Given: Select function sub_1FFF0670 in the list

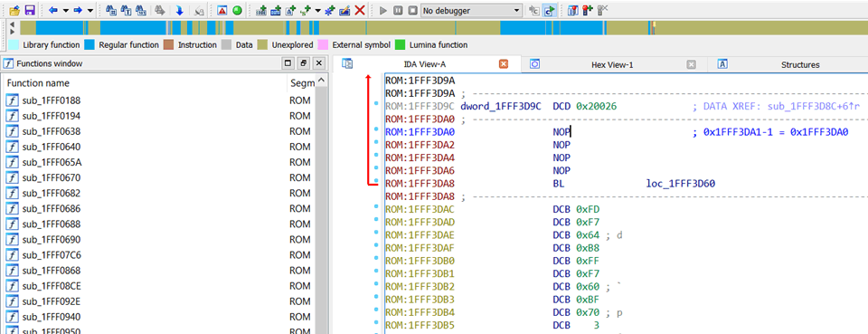Looking at the screenshot, I should 159,177.
